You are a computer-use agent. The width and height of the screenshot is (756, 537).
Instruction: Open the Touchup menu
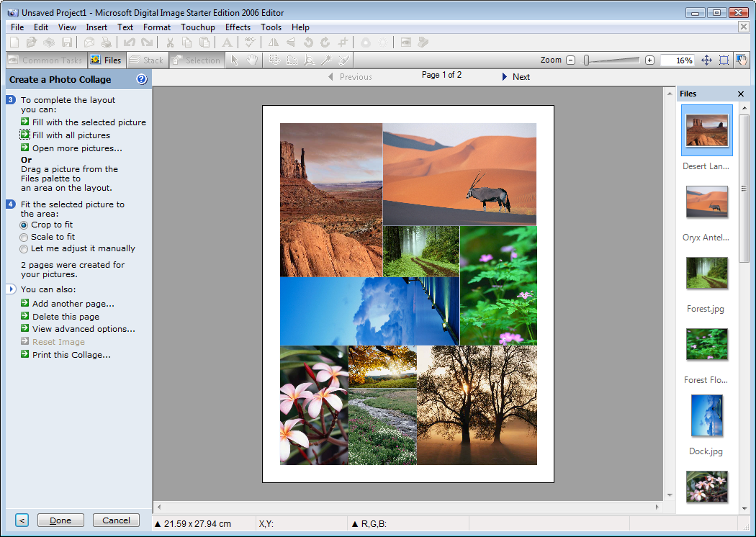[x=198, y=27]
